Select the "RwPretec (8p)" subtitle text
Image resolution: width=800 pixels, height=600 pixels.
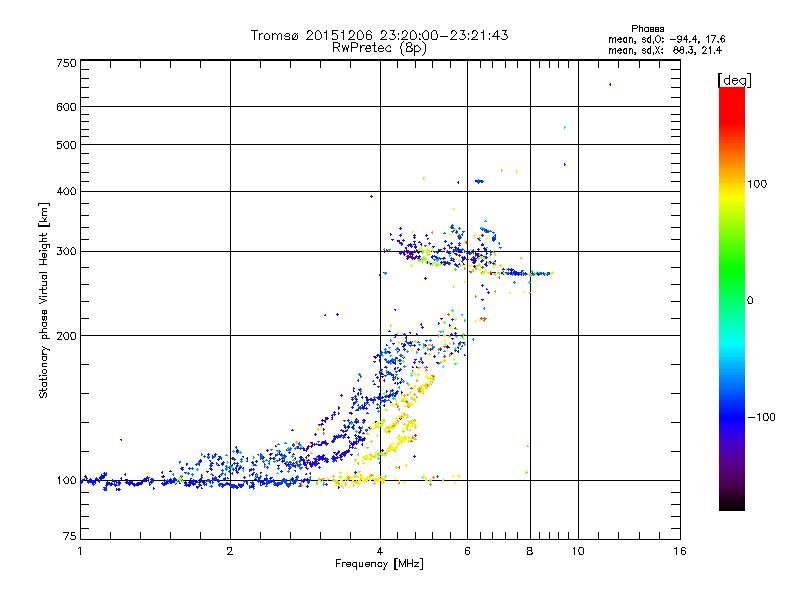[x=379, y=48]
